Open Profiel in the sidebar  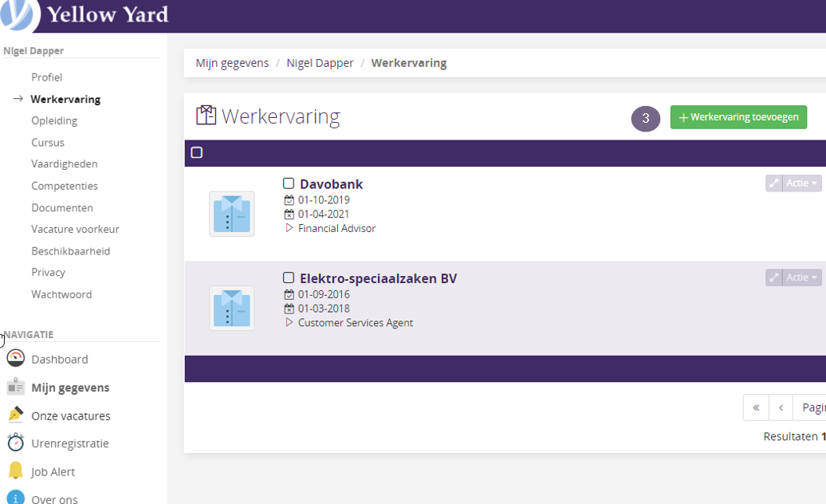(x=47, y=77)
